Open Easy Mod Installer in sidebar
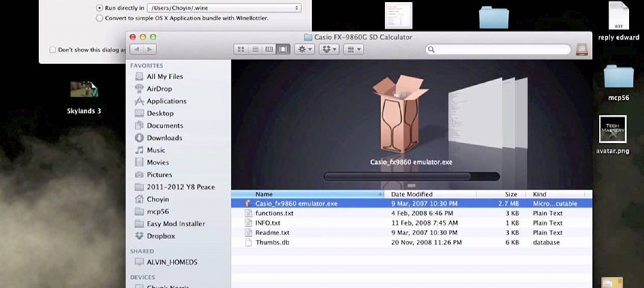 (x=175, y=224)
